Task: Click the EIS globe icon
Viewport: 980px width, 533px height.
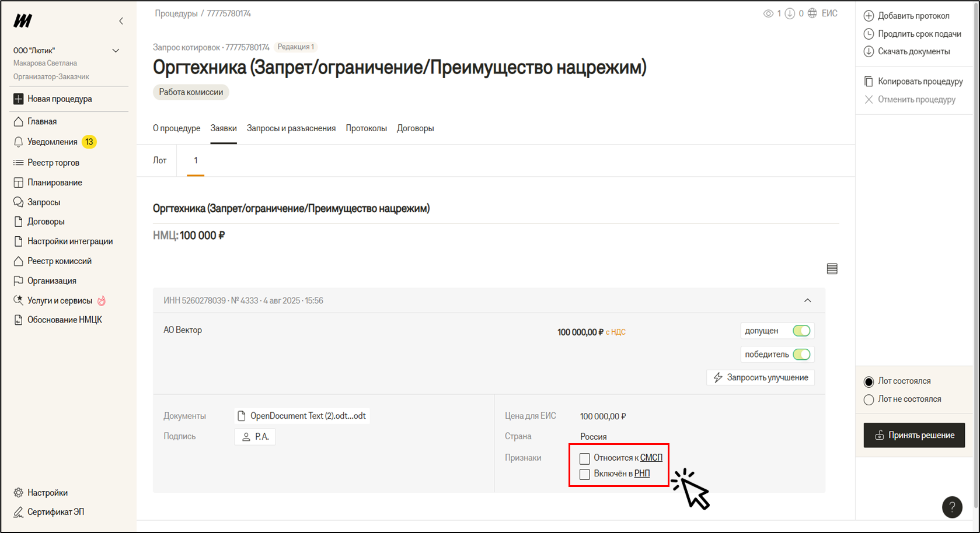Action: (x=812, y=13)
